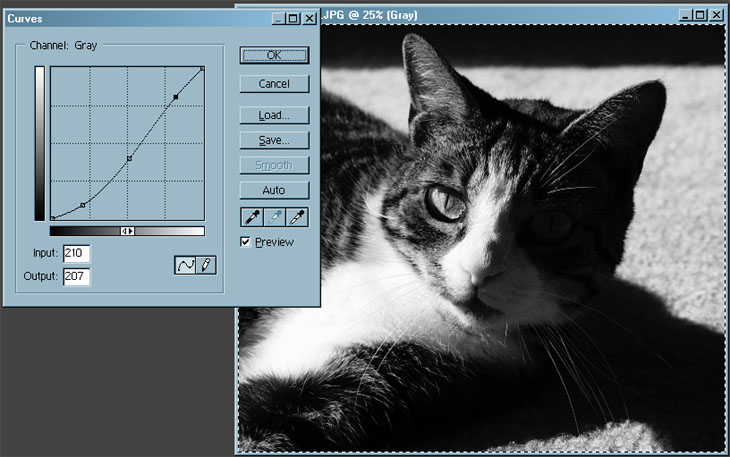Click the Auto button

coord(274,190)
